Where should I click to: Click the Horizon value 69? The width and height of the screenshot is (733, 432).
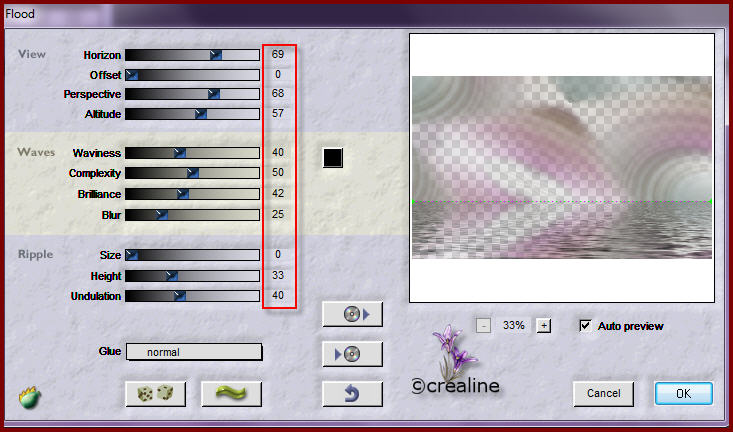278,54
